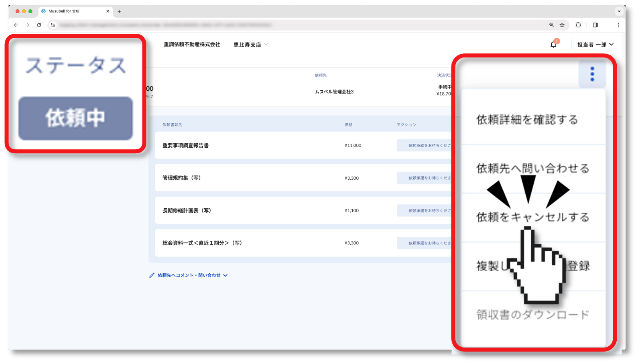Click the browser address bar
The height and width of the screenshot is (364, 638).
point(281,25)
